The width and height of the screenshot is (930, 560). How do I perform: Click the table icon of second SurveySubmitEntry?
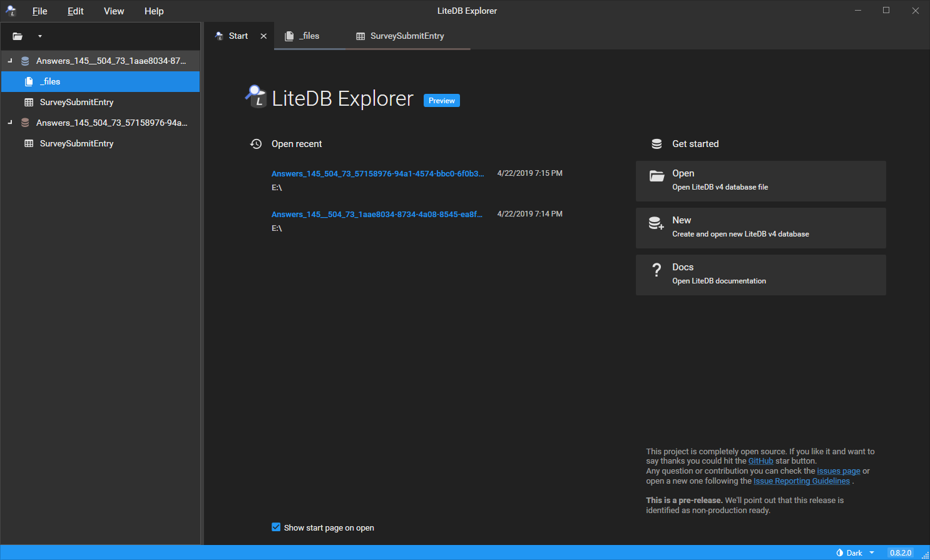point(29,143)
